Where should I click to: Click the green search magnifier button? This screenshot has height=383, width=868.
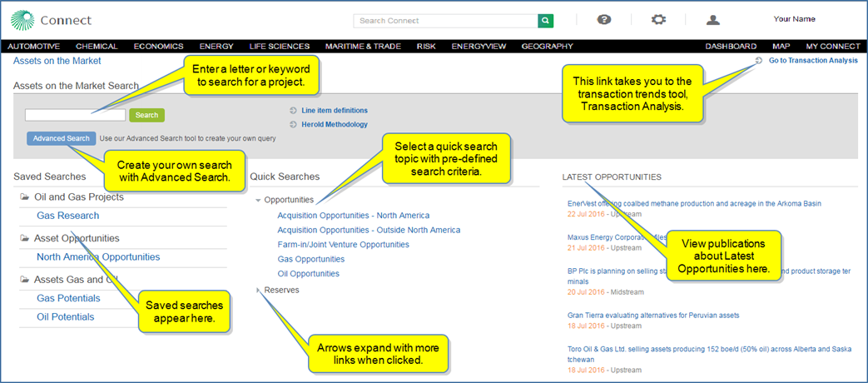click(545, 21)
